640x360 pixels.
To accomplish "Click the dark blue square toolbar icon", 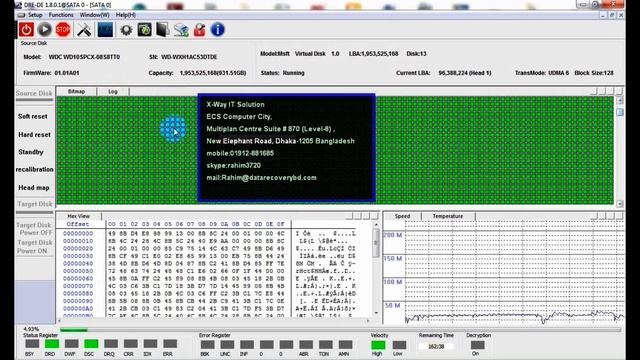I will 105,30.
